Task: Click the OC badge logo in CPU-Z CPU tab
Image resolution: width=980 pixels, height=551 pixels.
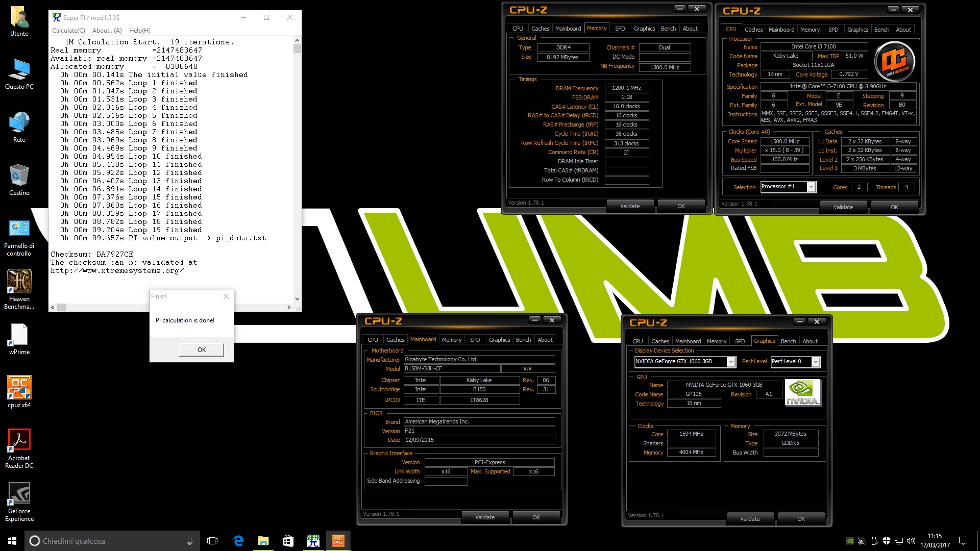Action: (x=895, y=62)
